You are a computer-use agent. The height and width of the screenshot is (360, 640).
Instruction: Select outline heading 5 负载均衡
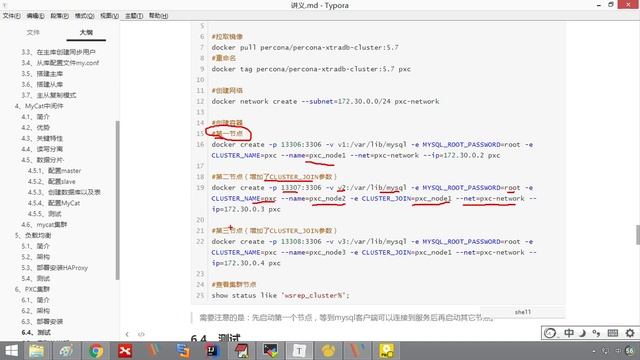(x=33, y=236)
